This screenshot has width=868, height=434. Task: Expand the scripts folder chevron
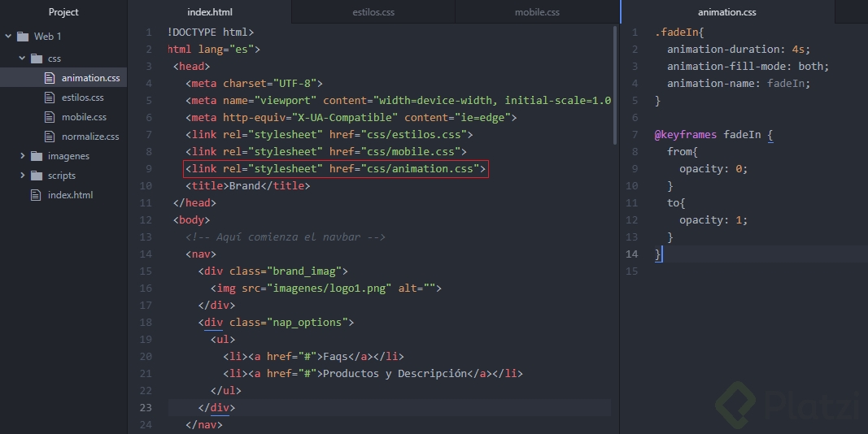point(22,176)
